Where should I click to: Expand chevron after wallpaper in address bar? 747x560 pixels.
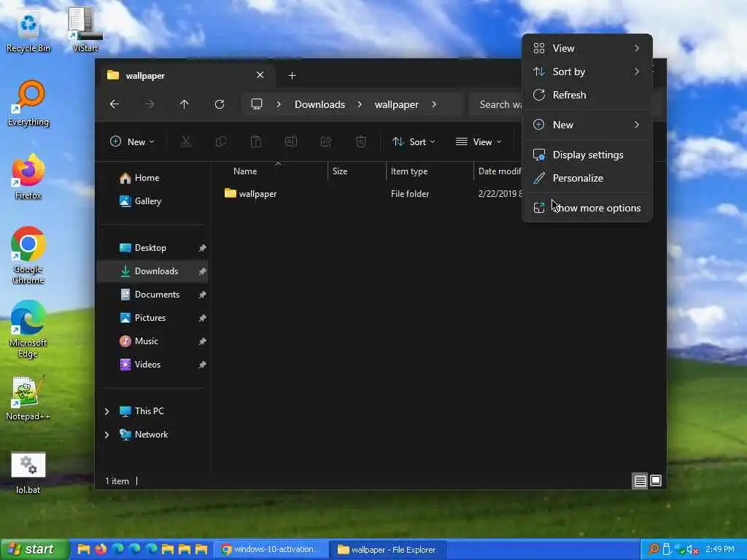click(x=434, y=104)
